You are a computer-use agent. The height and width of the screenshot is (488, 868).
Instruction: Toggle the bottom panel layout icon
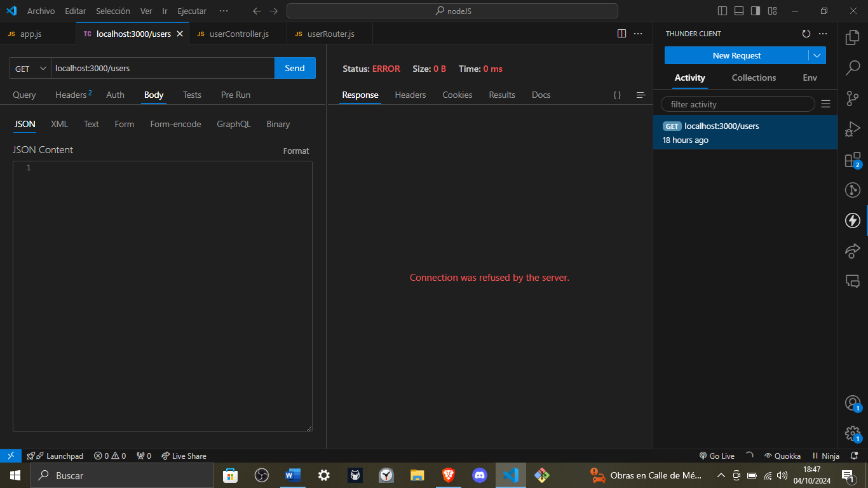[x=739, y=11]
